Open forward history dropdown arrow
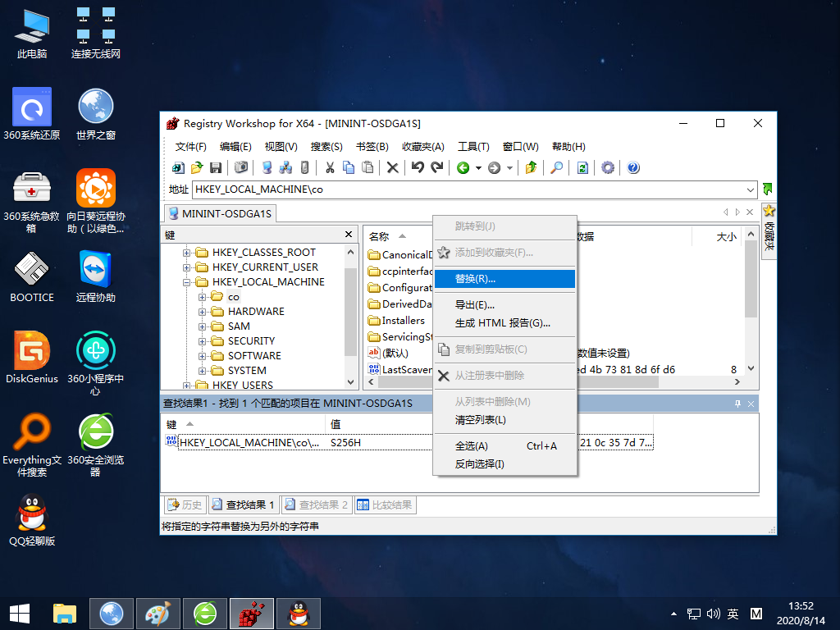The width and height of the screenshot is (840, 630). (x=509, y=167)
